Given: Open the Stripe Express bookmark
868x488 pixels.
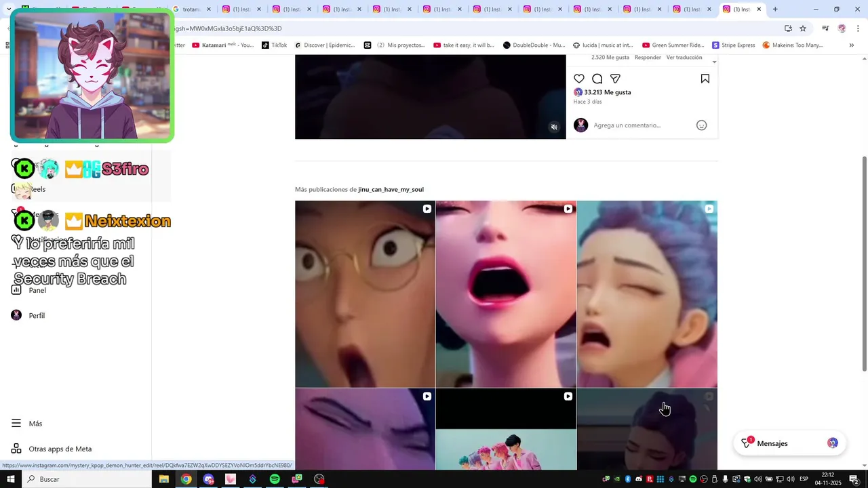Looking at the screenshot, I should pyautogui.click(x=733, y=45).
